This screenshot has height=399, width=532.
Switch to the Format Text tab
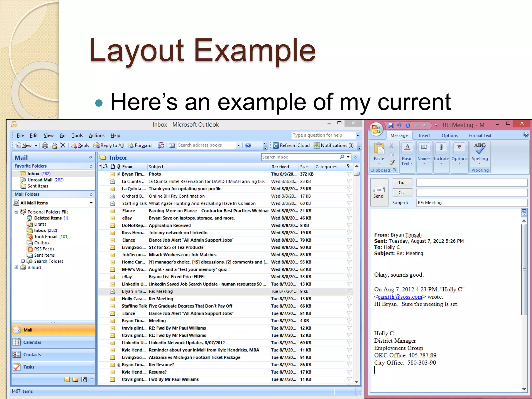(480, 135)
